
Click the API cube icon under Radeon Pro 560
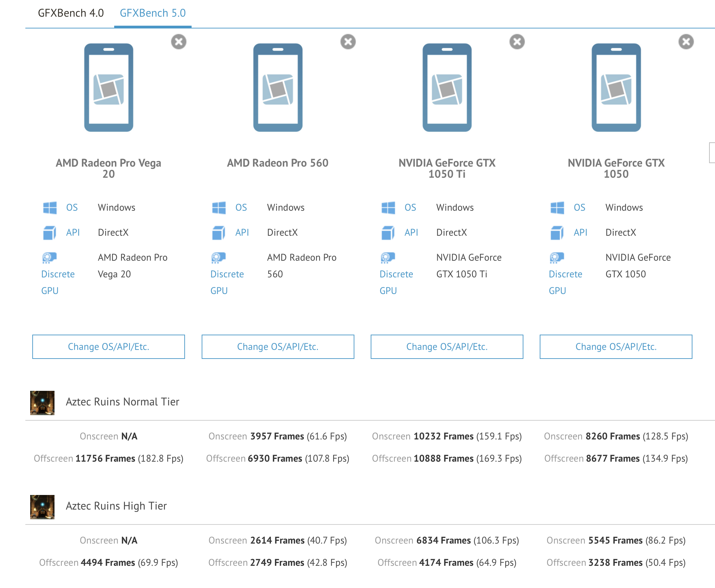pyautogui.click(x=219, y=233)
